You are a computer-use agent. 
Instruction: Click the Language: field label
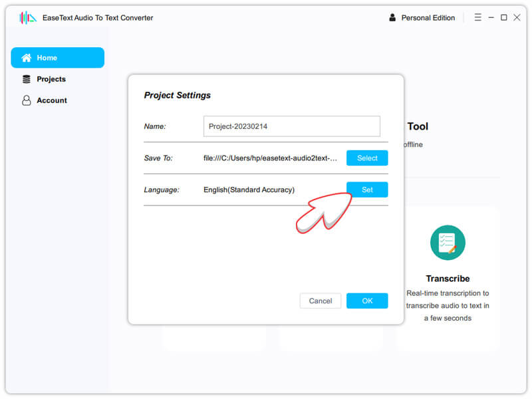tap(162, 190)
